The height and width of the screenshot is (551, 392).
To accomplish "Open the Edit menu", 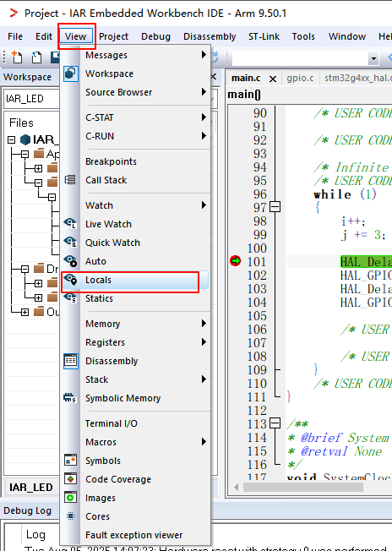I will pyautogui.click(x=44, y=36).
